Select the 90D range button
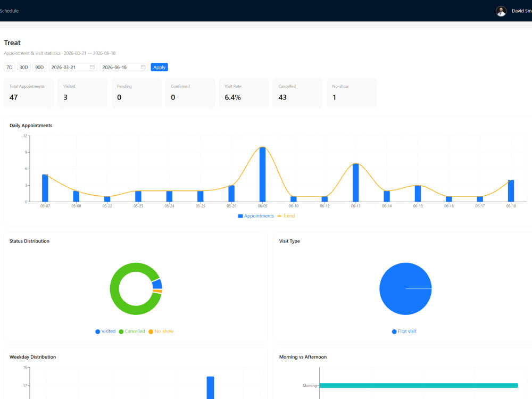The height and width of the screenshot is (399, 532). point(39,67)
